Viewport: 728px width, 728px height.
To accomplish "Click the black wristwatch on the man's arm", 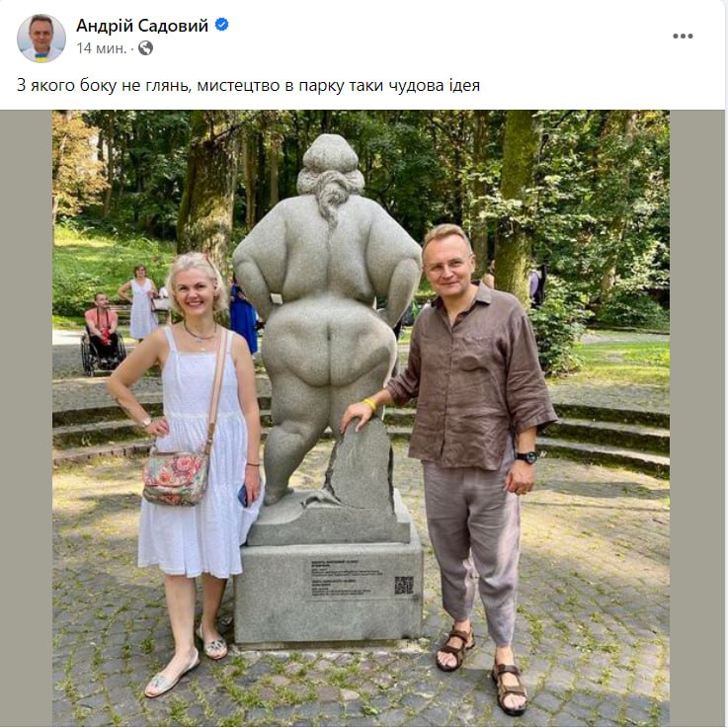I will click(x=527, y=457).
